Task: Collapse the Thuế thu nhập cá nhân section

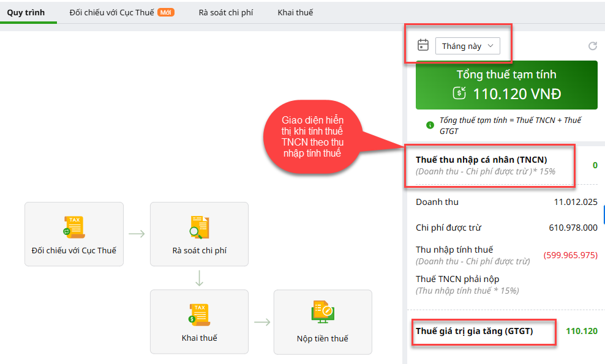Action: pyautogui.click(x=481, y=160)
